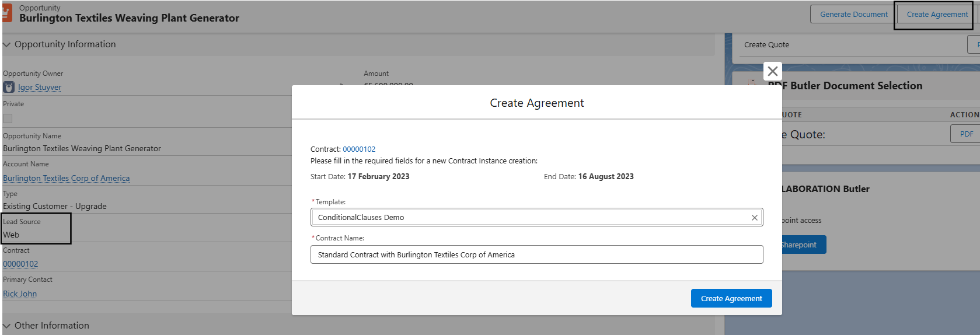
Task: Click the Existing Customer - Upgrade type value
Action: (x=55, y=207)
